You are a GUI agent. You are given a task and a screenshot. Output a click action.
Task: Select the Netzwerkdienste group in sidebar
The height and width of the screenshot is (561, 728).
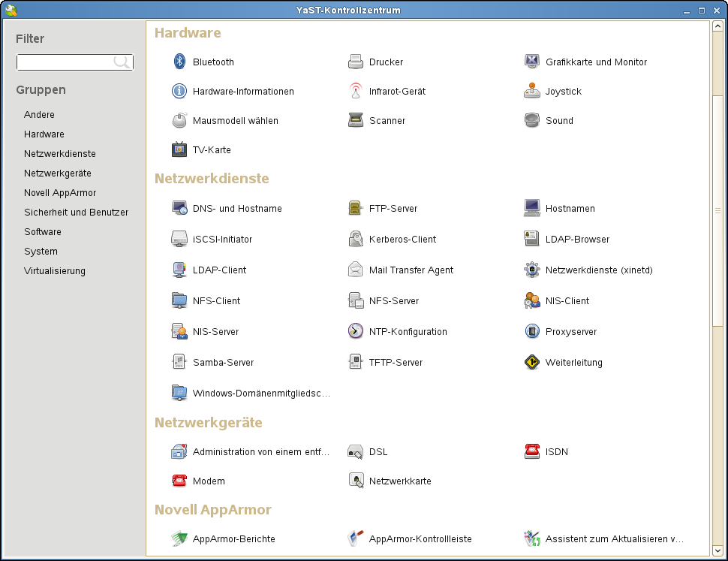(60, 154)
